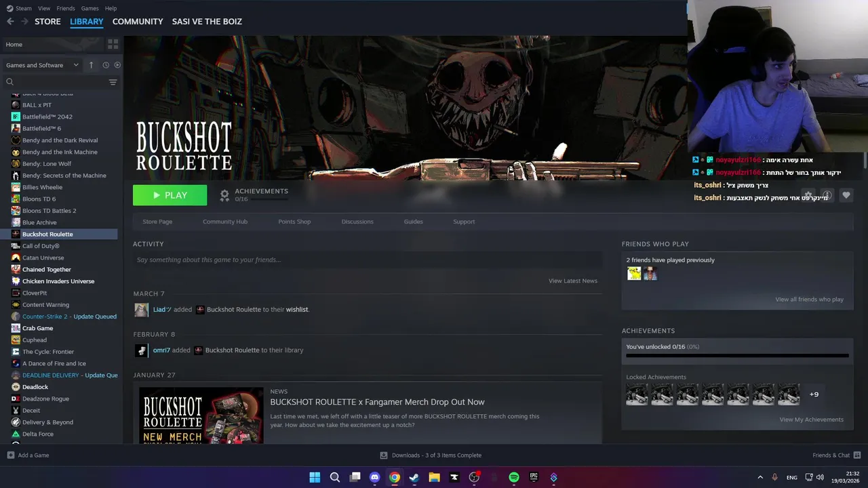Screen dimensions: 868x488
Task: Open Windows taskbar Search
Action: coord(335,477)
